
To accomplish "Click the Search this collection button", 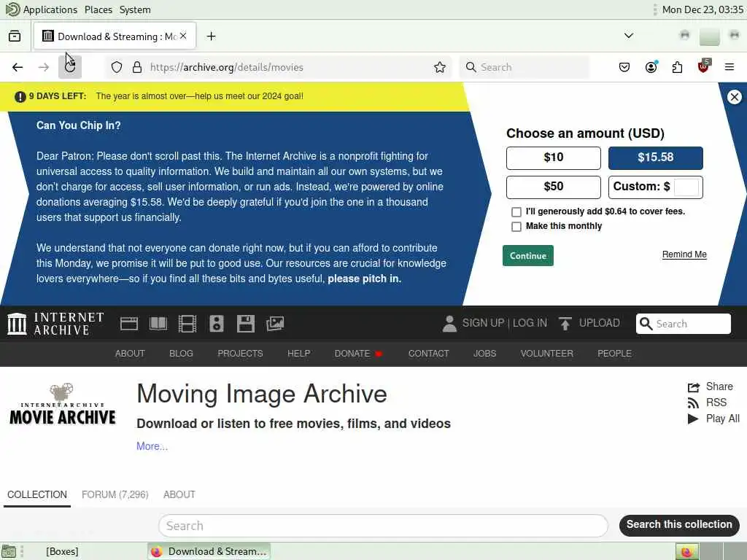I will pyautogui.click(x=679, y=525).
